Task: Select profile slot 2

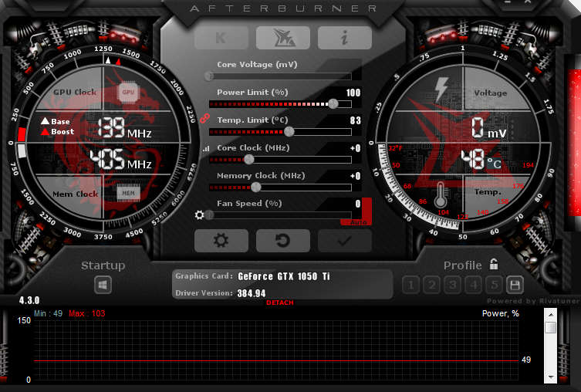Action: point(431,285)
